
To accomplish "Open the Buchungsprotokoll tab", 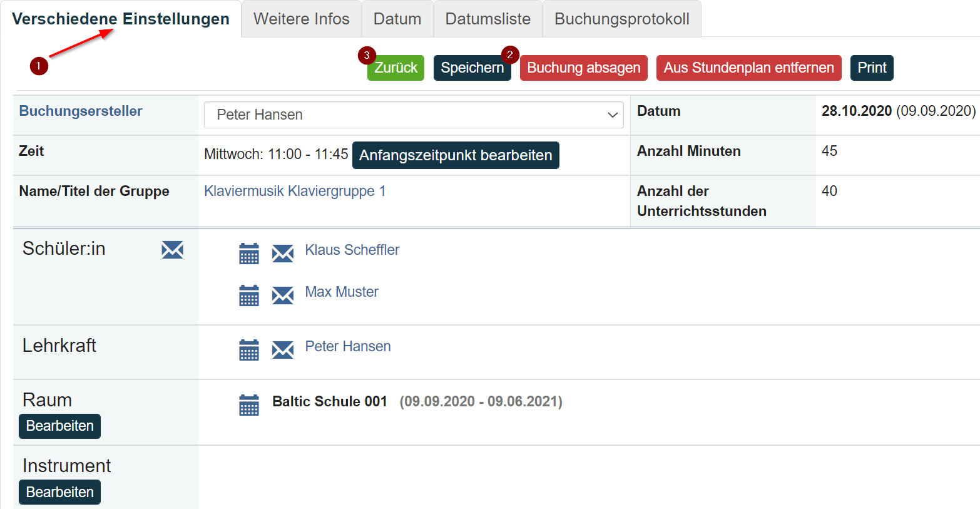I will coord(622,19).
